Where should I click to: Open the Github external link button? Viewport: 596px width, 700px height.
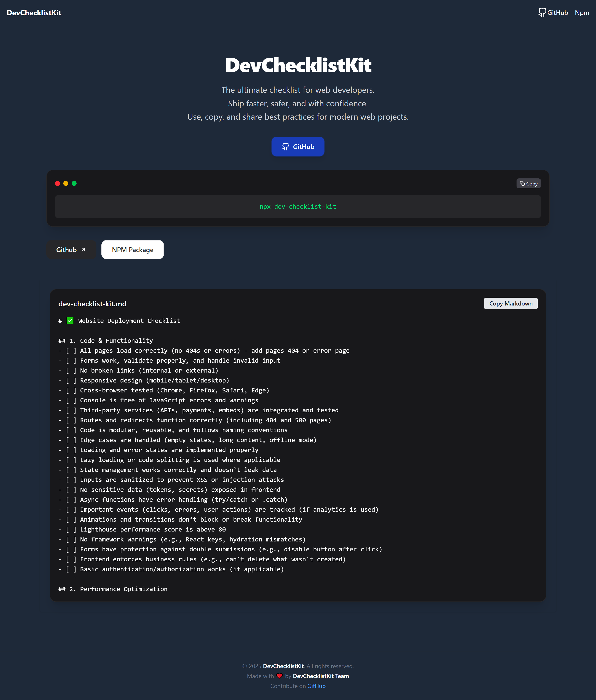(x=71, y=250)
